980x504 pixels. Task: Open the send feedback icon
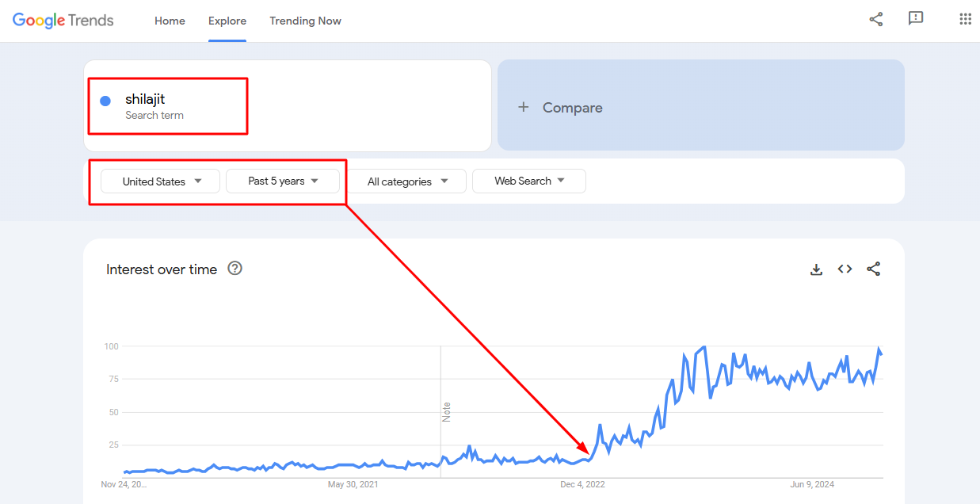(x=916, y=20)
